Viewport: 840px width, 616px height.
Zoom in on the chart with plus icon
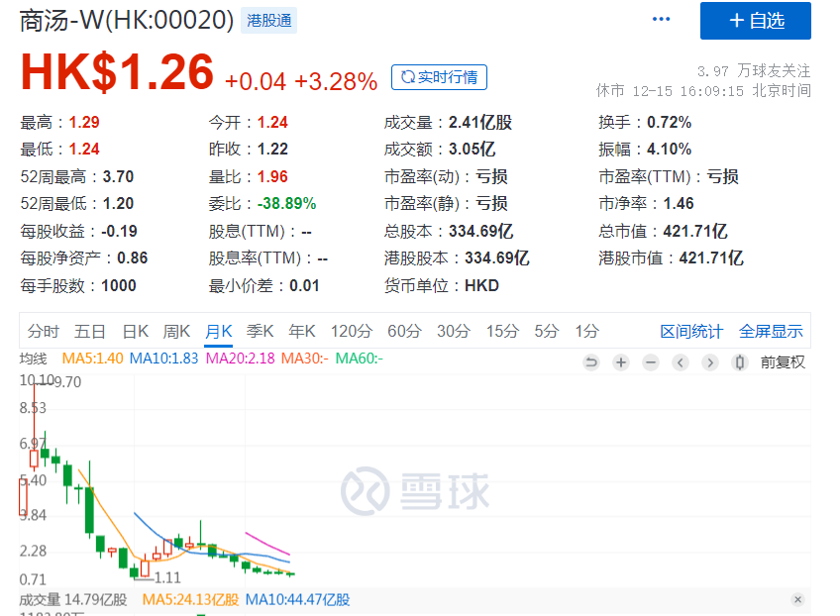[x=621, y=363]
